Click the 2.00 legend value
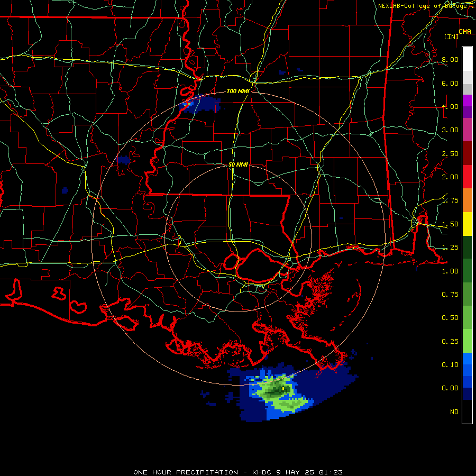 (x=450, y=177)
